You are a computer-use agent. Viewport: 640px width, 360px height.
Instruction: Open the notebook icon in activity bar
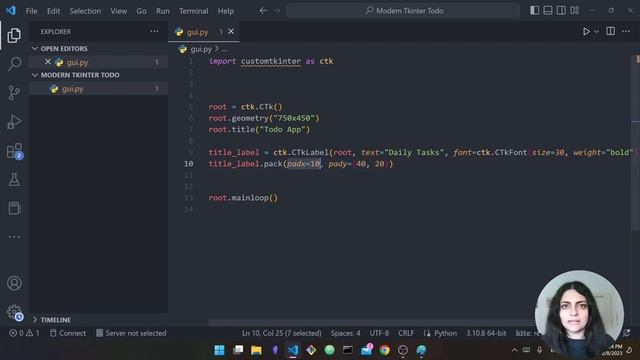point(14,208)
